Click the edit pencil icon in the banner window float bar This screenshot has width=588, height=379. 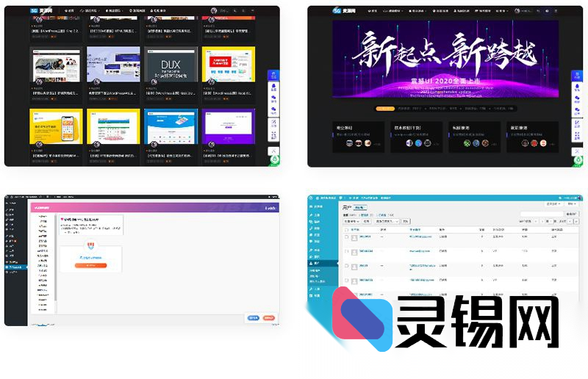pos(577,123)
